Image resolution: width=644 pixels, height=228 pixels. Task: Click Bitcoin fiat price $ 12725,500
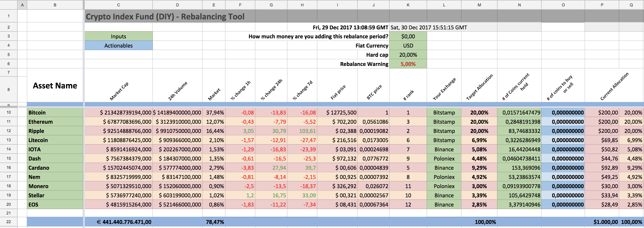pyautogui.click(x=337, y=112)
